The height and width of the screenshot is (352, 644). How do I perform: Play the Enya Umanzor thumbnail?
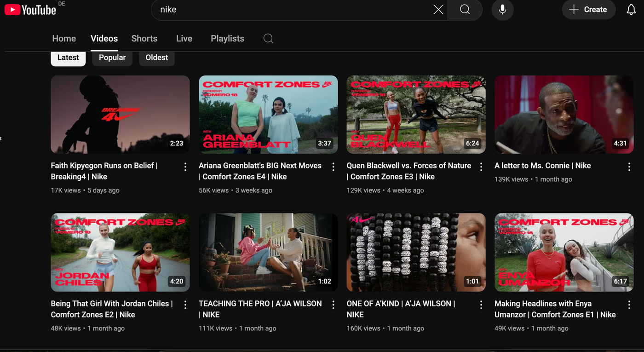click(564, 253)
